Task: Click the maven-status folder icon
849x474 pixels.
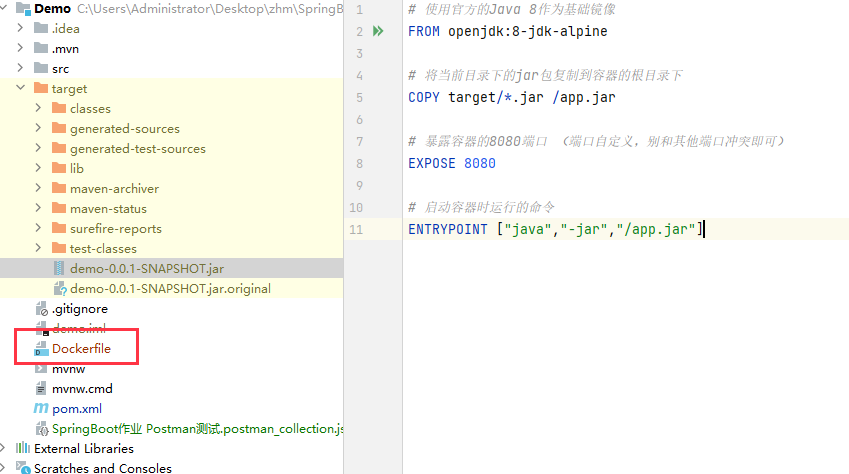Action: (x=59, y=209)
